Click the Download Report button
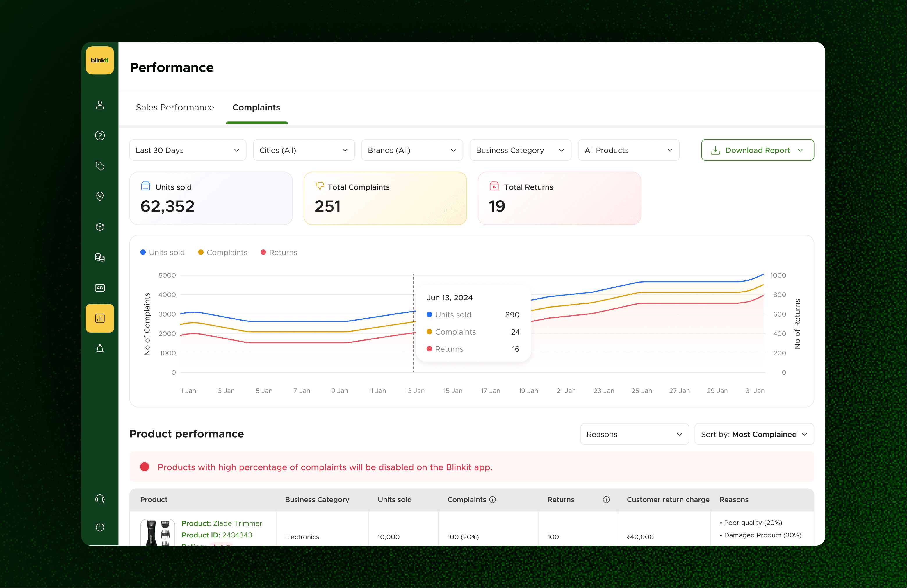907x588 pixels. [x=757, y=150]
